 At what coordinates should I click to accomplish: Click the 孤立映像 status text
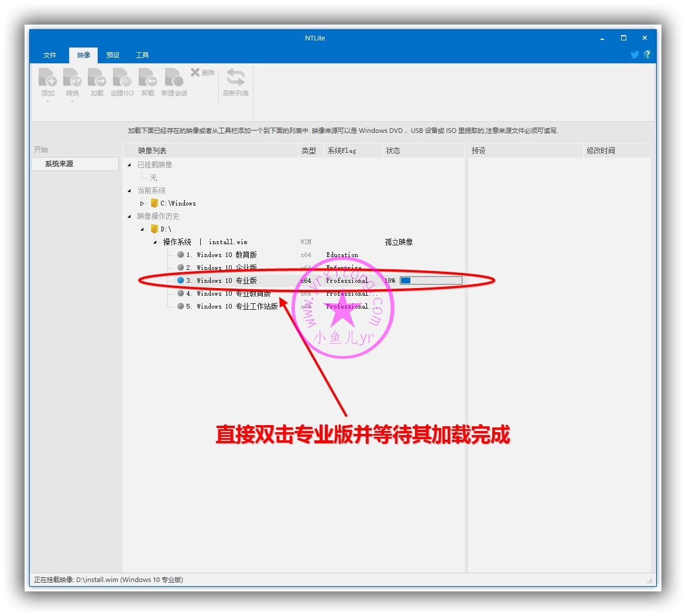(399, 242)
